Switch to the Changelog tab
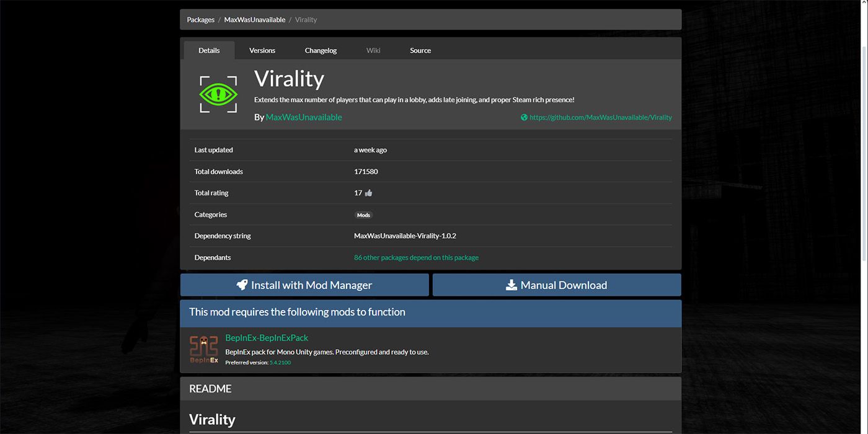This screenshot has width=868, height=434. 321,50
